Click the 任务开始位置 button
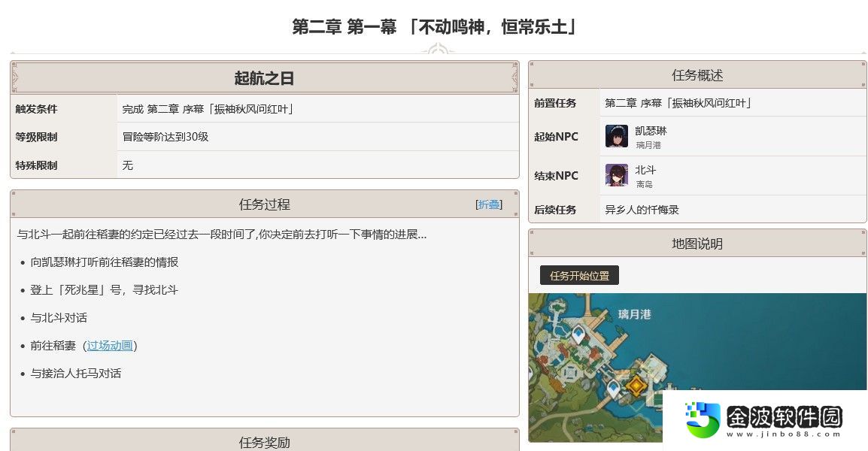 coord(579,276)
